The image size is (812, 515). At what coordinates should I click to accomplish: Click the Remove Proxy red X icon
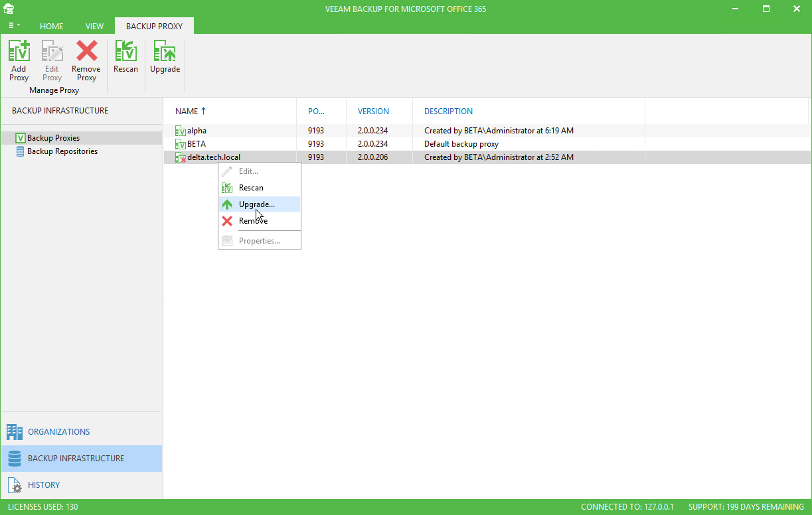86,51
